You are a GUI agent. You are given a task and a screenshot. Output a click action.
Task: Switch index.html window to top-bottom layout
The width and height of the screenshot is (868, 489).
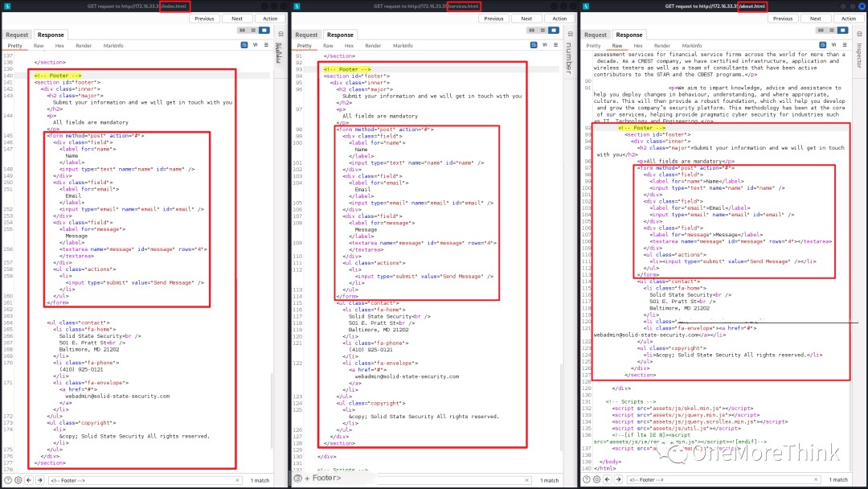pyautogui.click(x=253, y=31)
